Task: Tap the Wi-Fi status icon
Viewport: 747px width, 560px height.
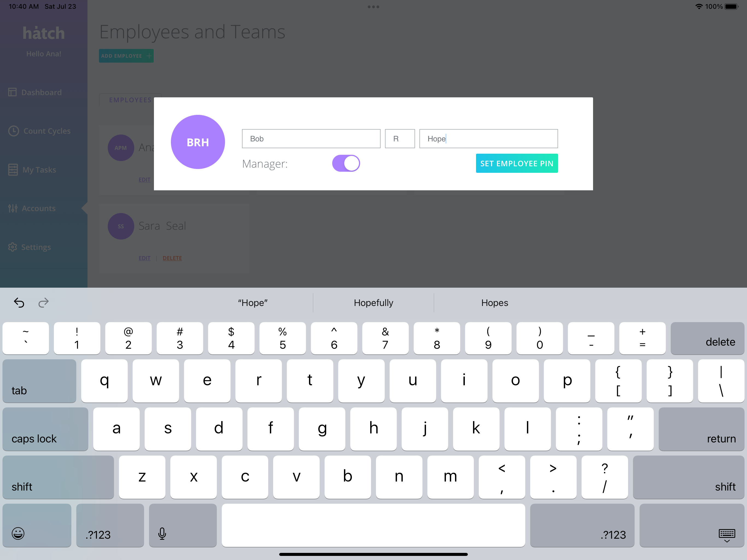Action: (699, 6)
